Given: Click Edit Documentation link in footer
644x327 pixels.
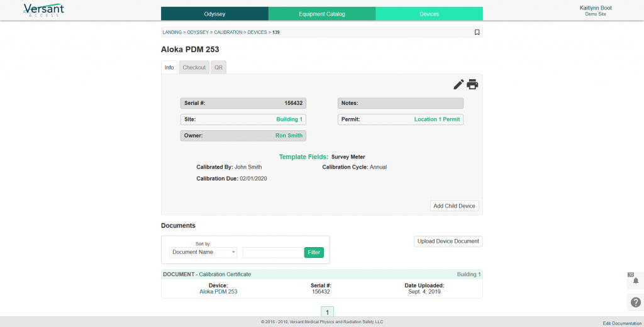Looking at the screenshot, I should tap(622, 323).
